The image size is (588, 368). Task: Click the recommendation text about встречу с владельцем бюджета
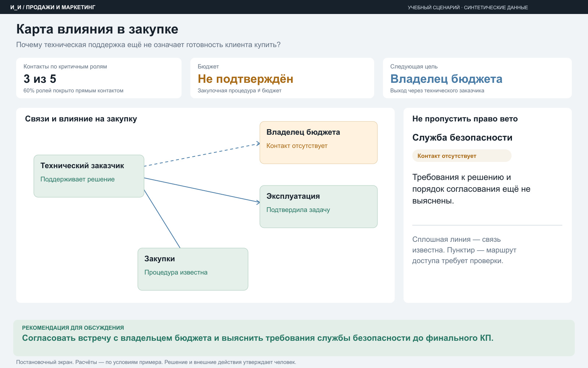coord(258,338)
